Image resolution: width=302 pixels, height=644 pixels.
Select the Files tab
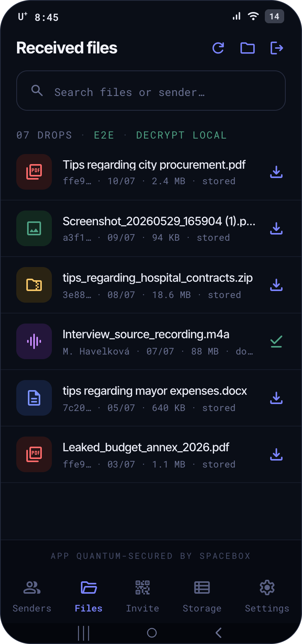point(89,596)
